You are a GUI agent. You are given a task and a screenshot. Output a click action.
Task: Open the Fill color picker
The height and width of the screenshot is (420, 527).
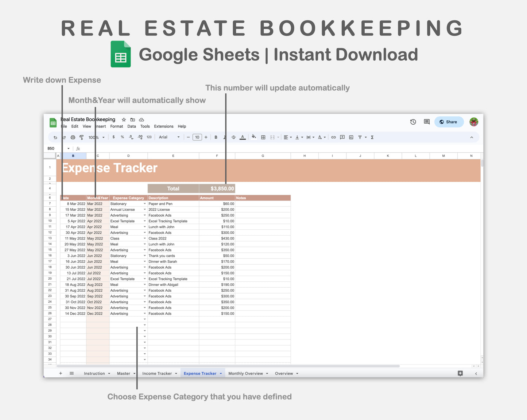click(x=254, y=137)
